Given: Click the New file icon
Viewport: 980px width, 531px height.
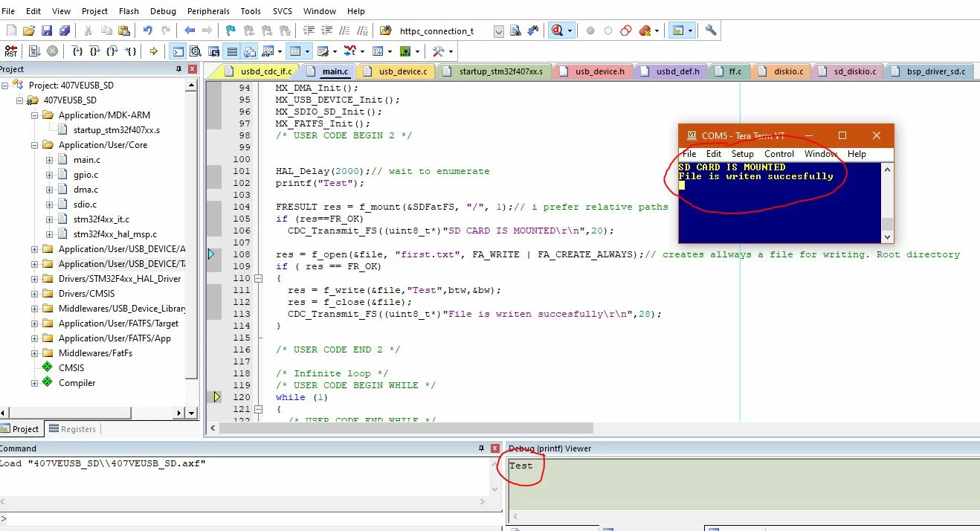Looking at the screenshot, I should coord(11,30).
